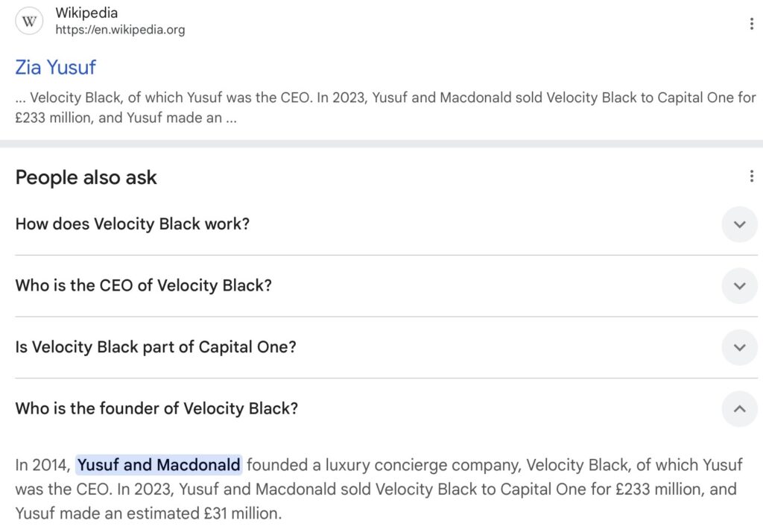763x532 pixels.
Task: Click the Wikipedia W favicon
Action: pyautogui.click(x=30, y=22)
